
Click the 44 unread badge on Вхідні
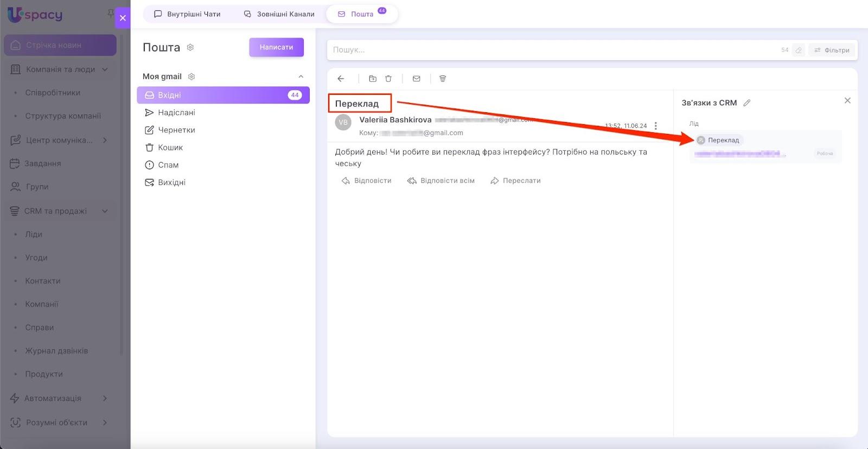coord(295,95)
